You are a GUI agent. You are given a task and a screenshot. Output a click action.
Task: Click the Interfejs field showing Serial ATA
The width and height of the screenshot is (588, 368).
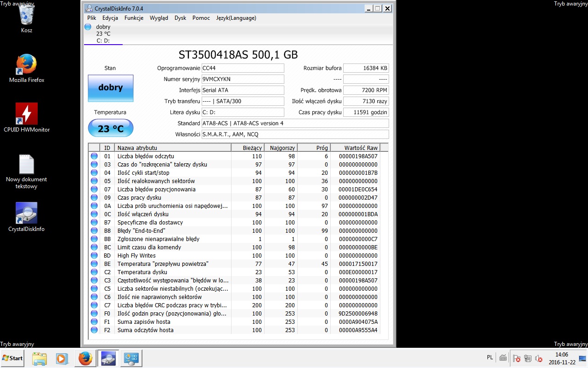(x=243, y=90)
